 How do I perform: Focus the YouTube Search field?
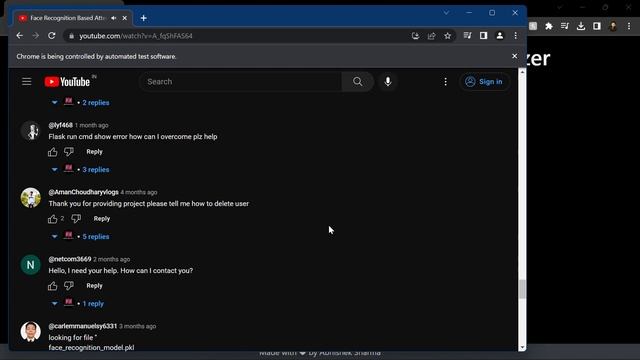[241, 82]
